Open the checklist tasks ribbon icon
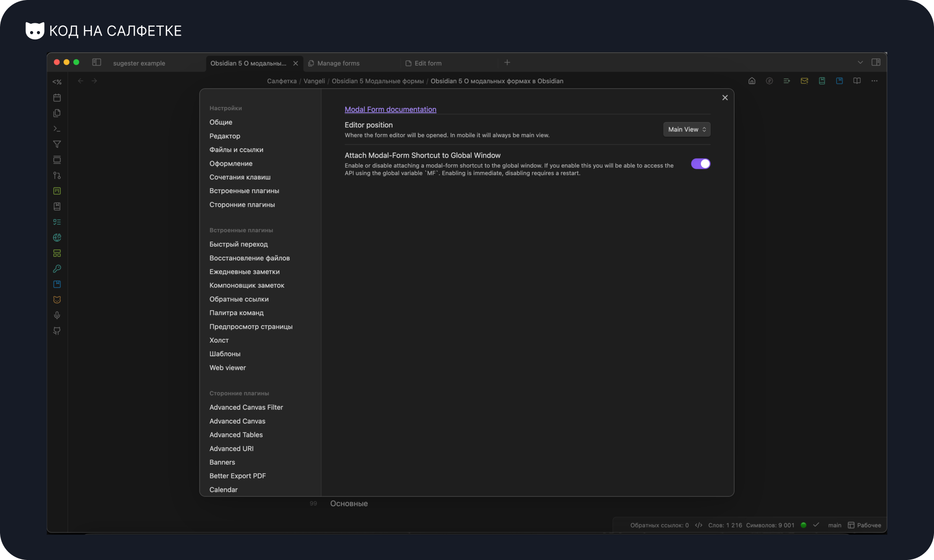Screen dimensions: 934x560 [x=57, y=222]
